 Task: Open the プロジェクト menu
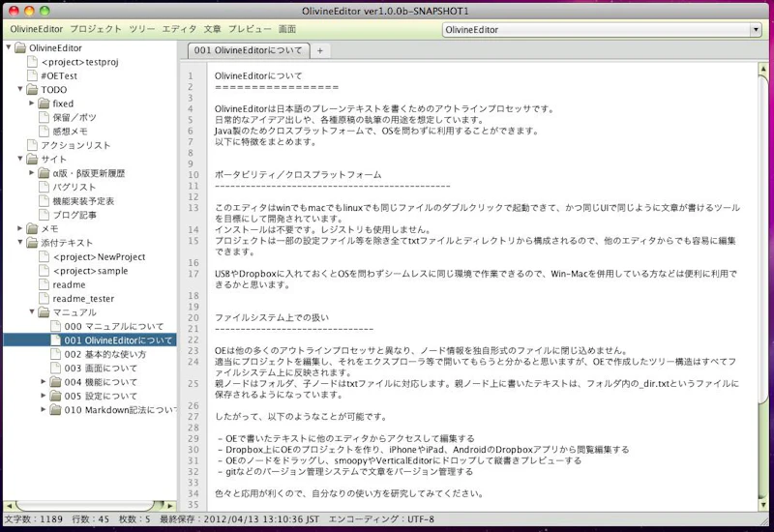coord(90,29)
